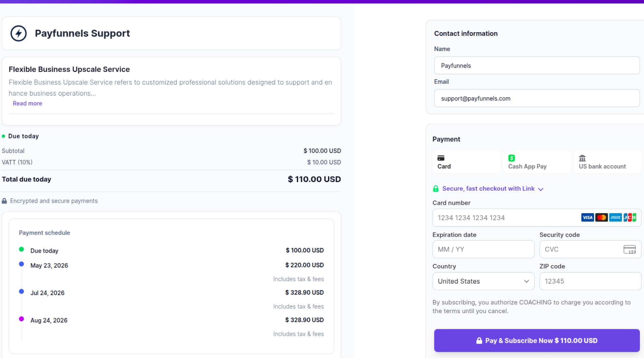This screenshot has height=362, width=644.
Task: Click the Name field containing Payfunnels
Action: click(x=537, y=66)
